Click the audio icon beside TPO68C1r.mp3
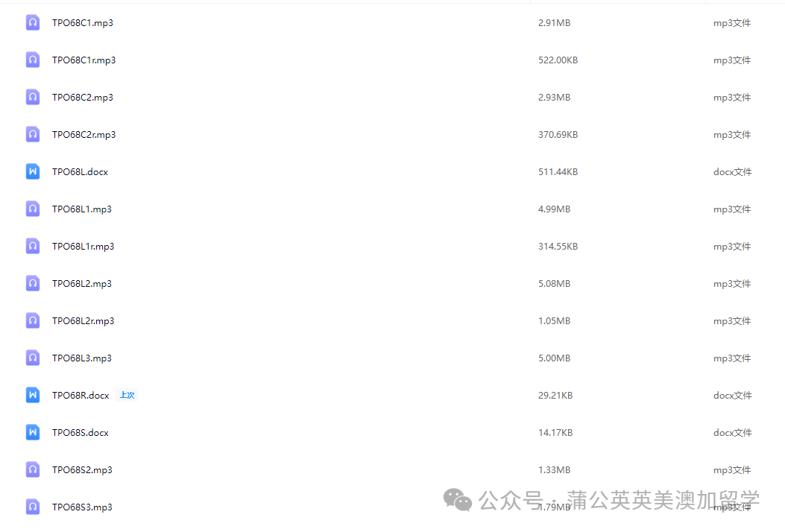785x532 pixels. pyautogui.click(x=33, y=60)
